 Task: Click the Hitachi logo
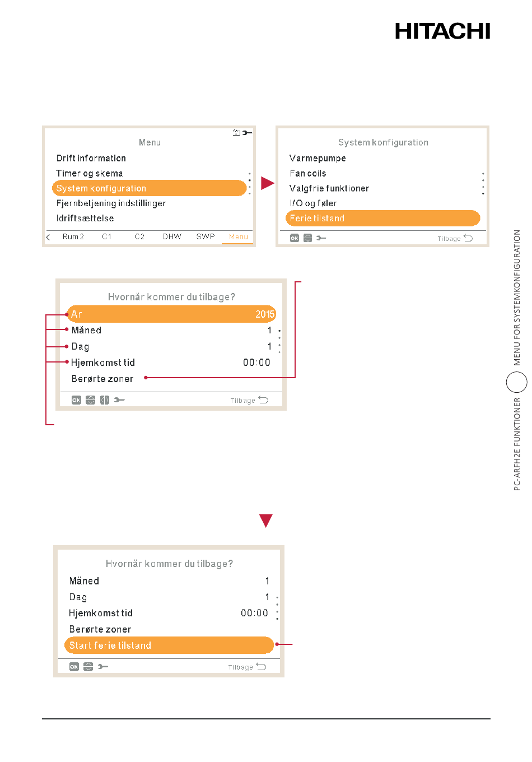[442, 31]
